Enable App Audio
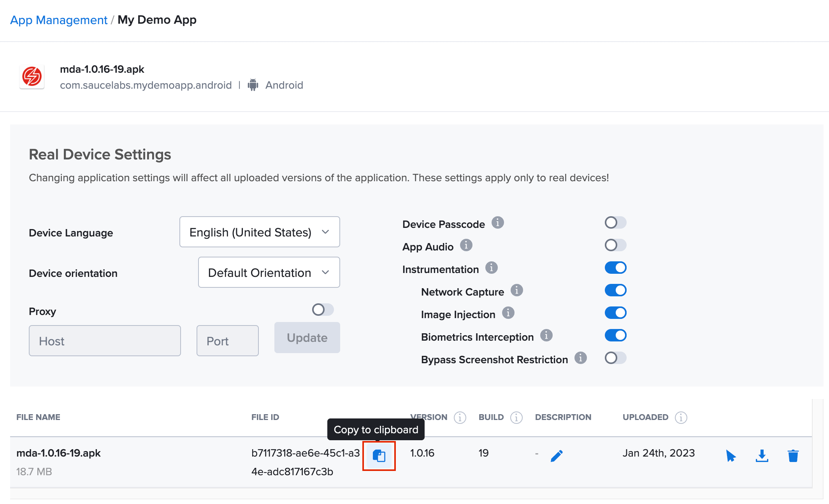 coord(615,245)
